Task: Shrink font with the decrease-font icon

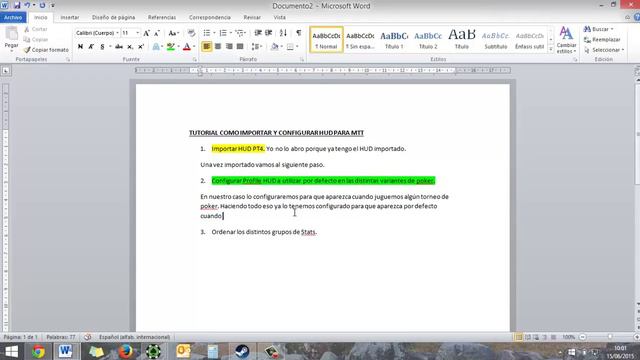Action: point(157,33)
